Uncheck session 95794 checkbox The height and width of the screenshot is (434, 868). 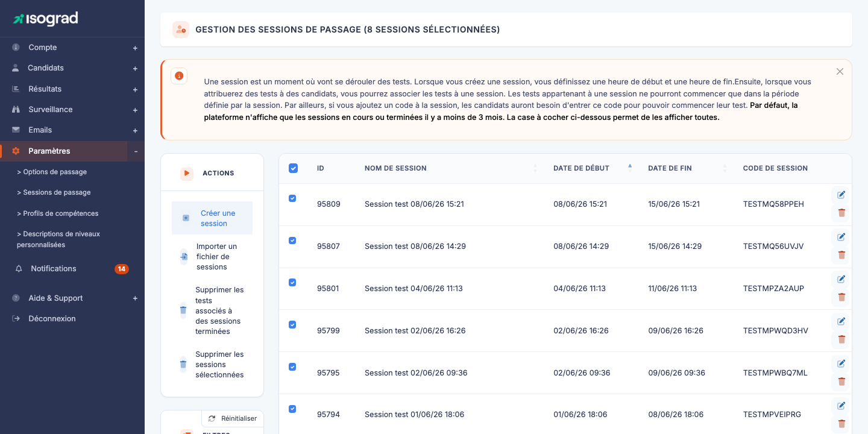point(292,409)
